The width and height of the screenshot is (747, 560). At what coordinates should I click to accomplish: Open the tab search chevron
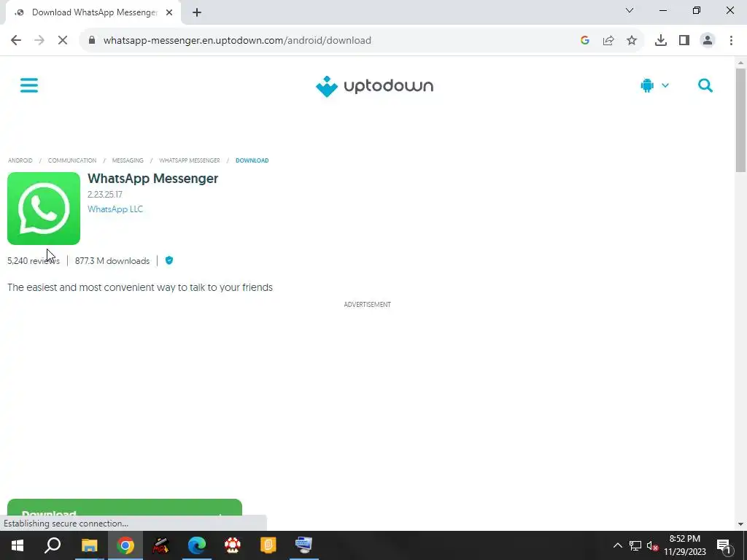[630, 10]
